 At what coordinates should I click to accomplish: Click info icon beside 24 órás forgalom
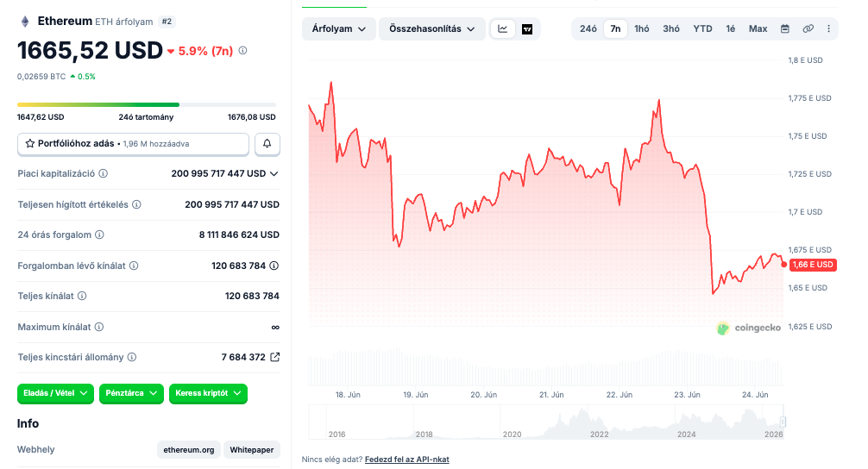click(x=99, y=234)
